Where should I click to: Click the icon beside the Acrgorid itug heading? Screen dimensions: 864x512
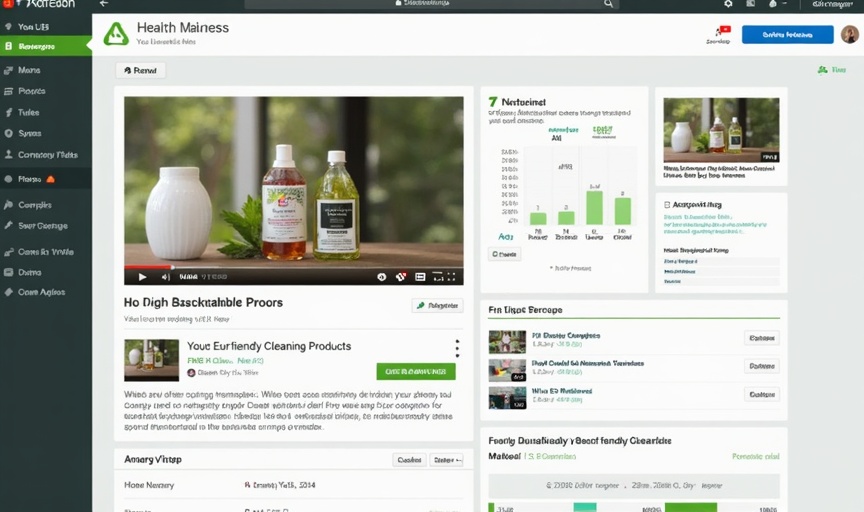(667, 204)
